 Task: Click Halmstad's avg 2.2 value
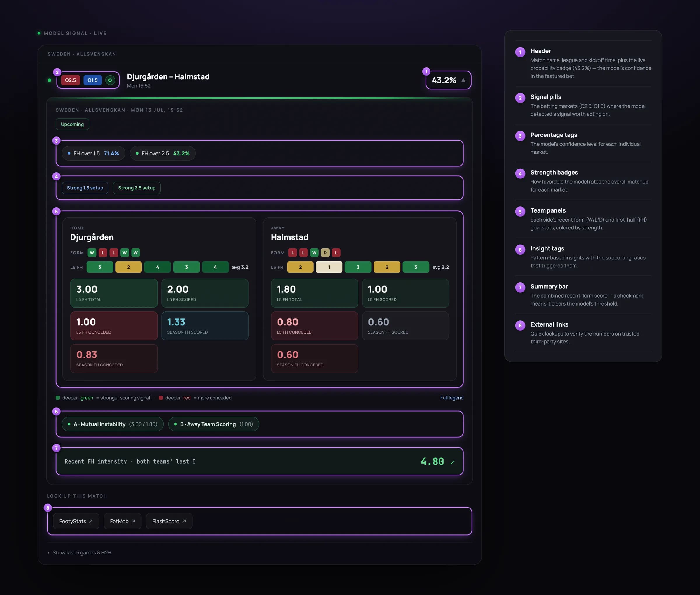[441, 267]
